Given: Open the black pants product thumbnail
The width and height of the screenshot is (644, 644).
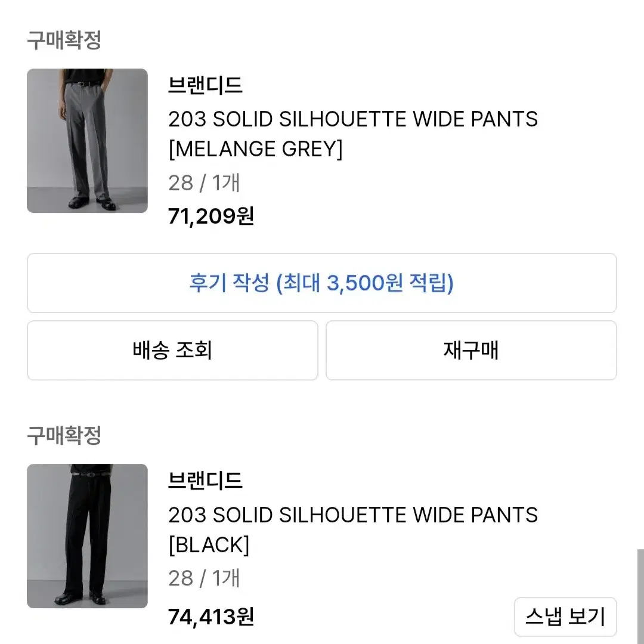Looking at the screenshot, I should 87,536.
